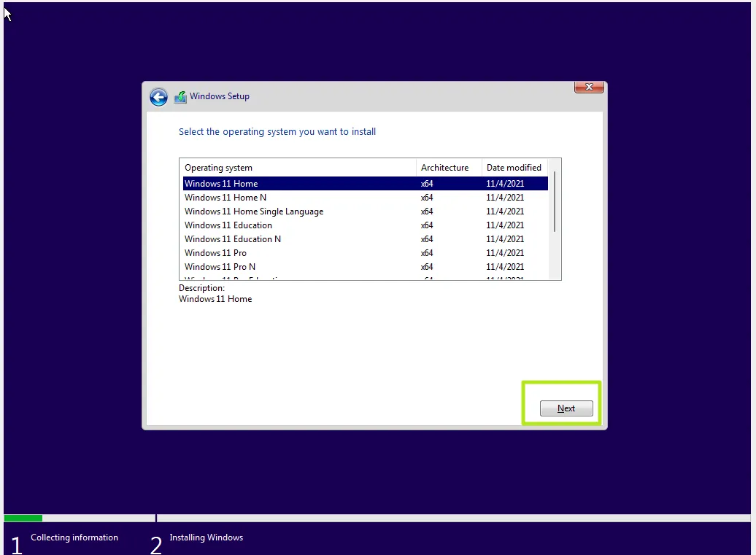Sort list by the Date modified column
This screenshot has height=555, width=756.
pyautogui.click(x=514, y=167)
